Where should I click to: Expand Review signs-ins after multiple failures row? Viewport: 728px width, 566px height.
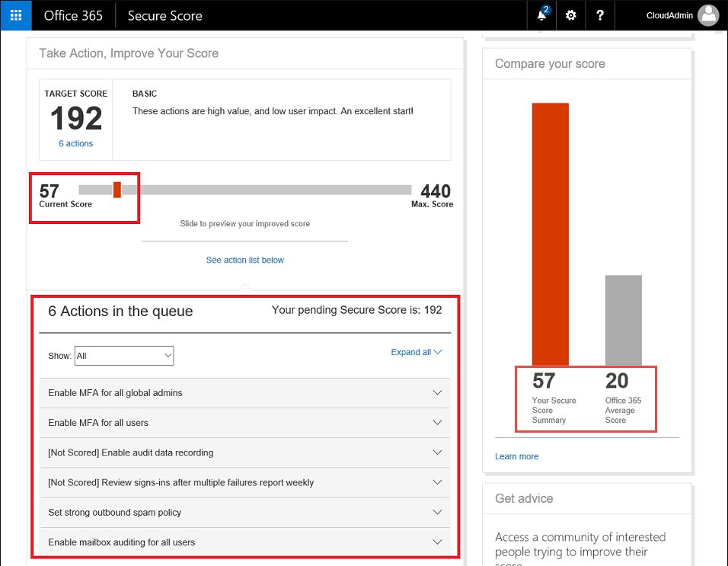click(245, 482)
